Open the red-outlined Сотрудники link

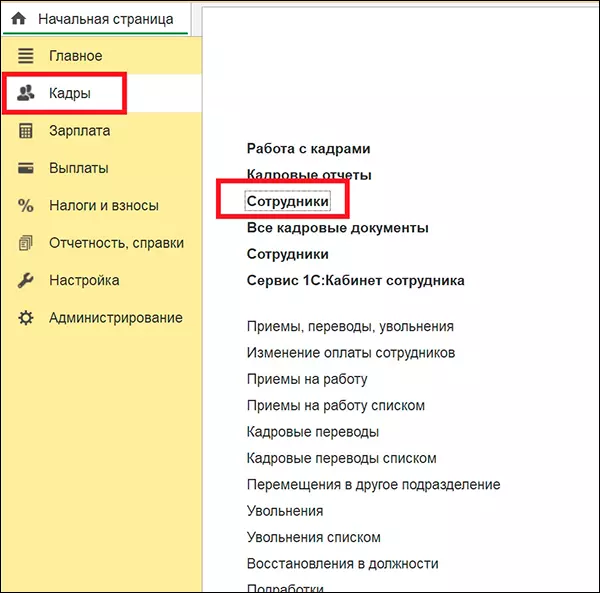[287, 201]
